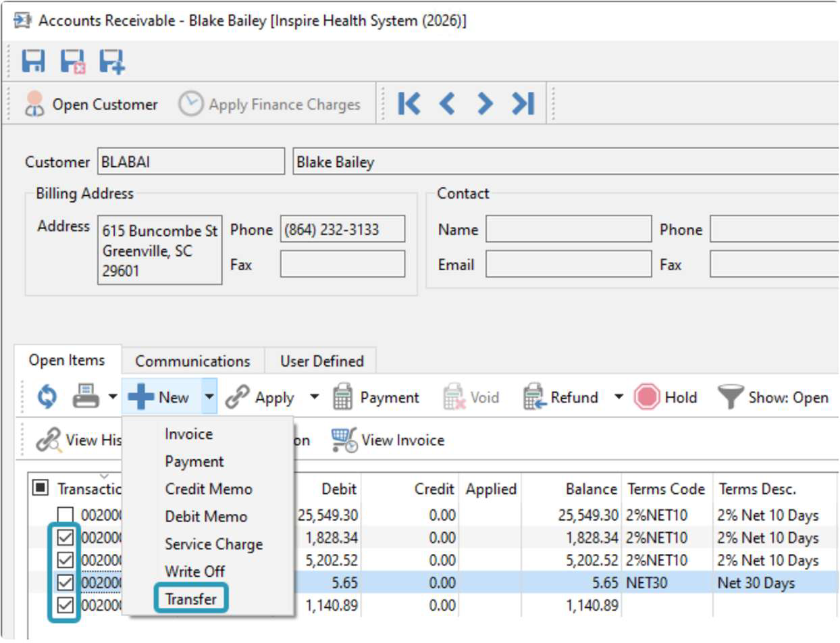Uncheck the 1,140.89 row checkbox
The height and width of the screenshot is (643, 840).
pos(65,606)
